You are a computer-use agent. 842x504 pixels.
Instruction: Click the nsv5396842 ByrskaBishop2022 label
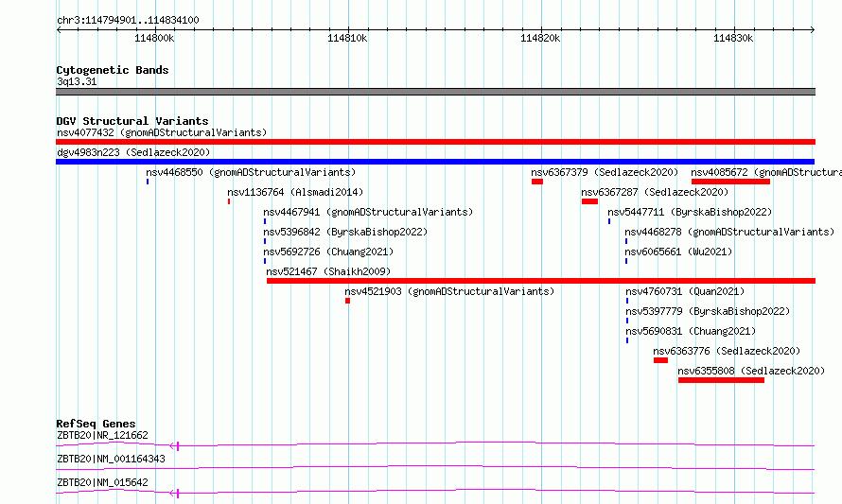click(x=345, y=232)
